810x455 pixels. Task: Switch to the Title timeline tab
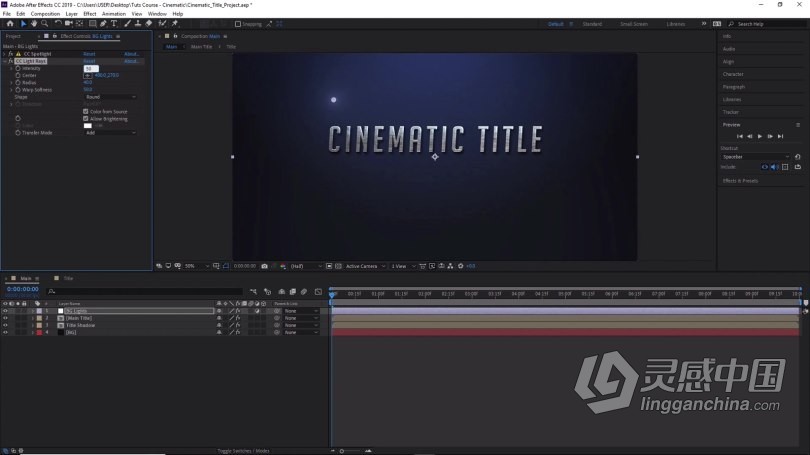click(68, 278)
